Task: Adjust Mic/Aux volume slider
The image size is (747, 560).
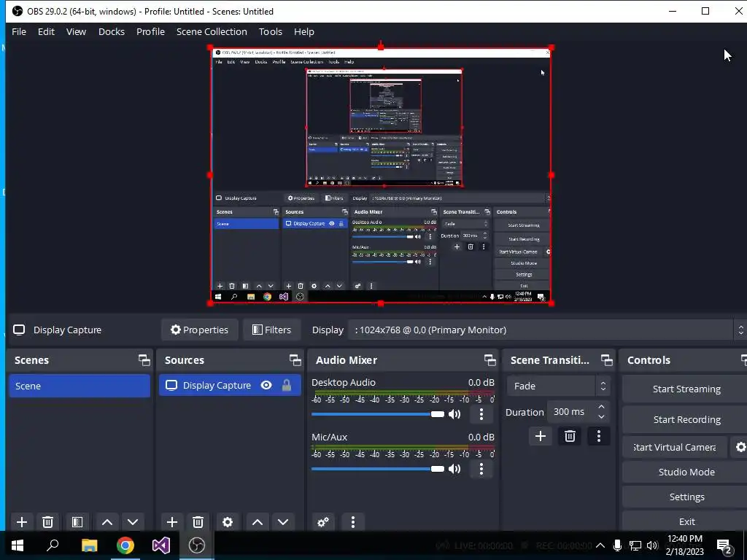Action: tap(378, 469)
